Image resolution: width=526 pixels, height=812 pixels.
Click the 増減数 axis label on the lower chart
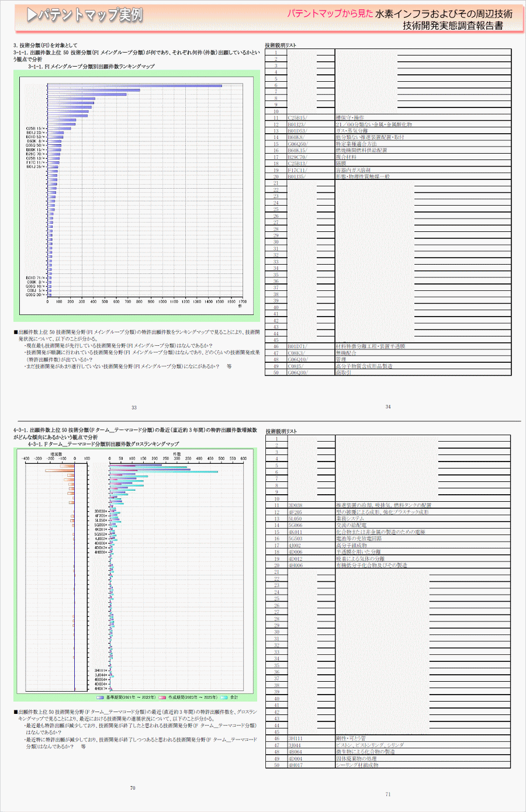56,454
